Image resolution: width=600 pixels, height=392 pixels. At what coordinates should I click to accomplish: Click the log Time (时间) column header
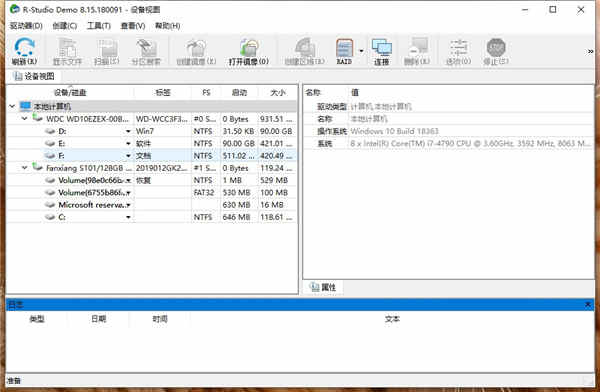pos(160,318)
